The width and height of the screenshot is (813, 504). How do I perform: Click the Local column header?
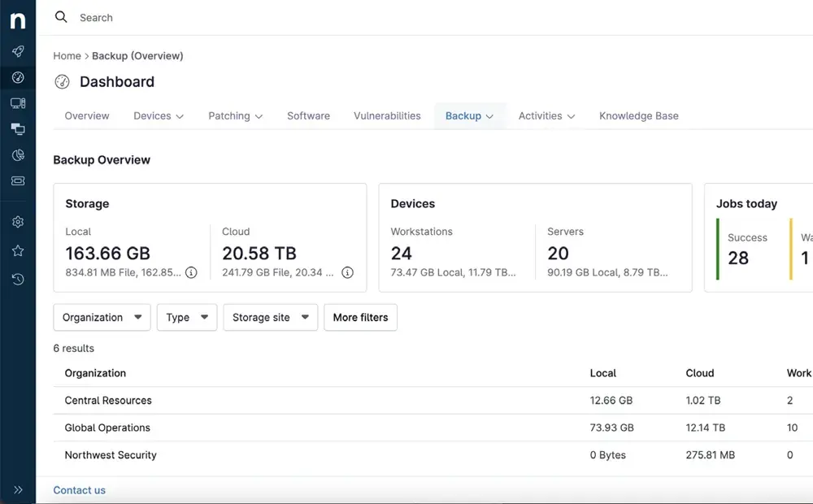603,373
